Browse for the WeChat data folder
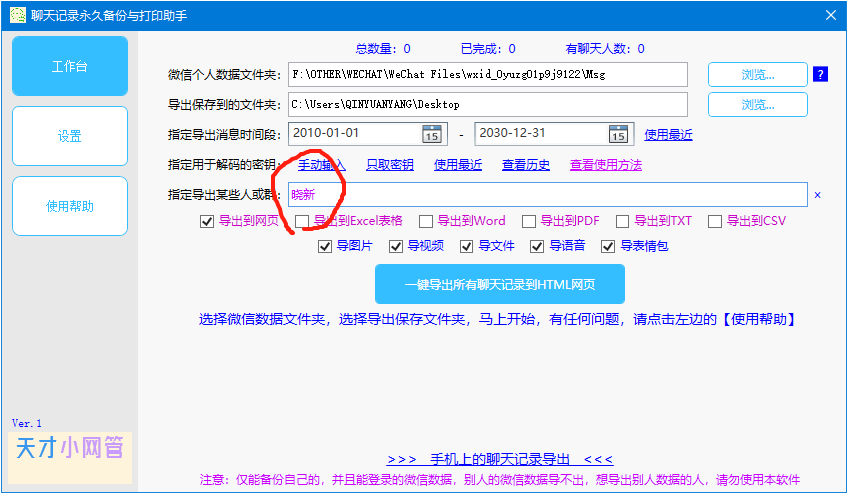Screen dimensions: 851x496 758,74
